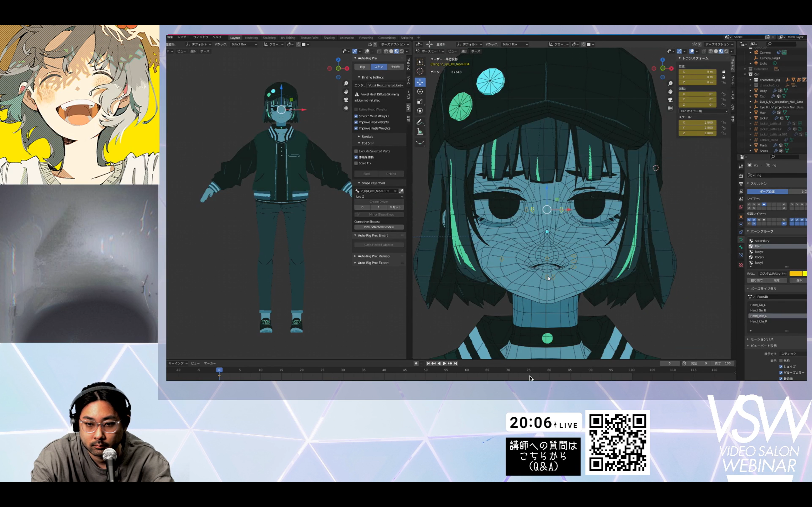Activate the 3D Cursor tool

(420, 71)
